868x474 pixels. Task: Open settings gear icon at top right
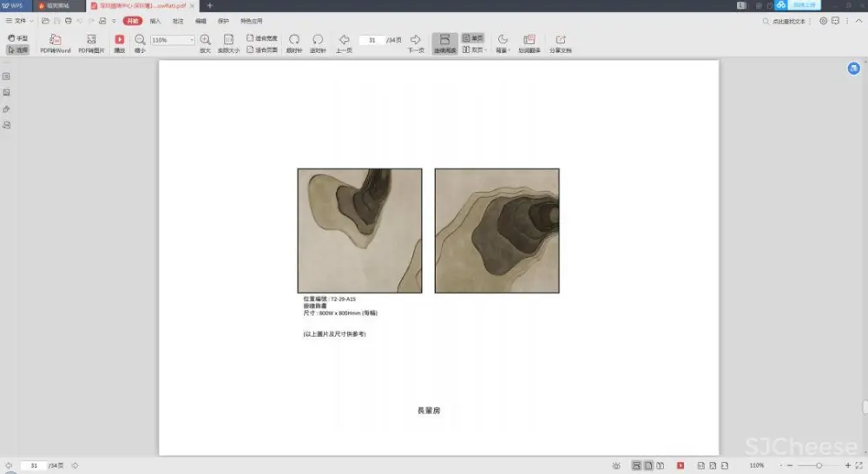click(x=823, y=21)
